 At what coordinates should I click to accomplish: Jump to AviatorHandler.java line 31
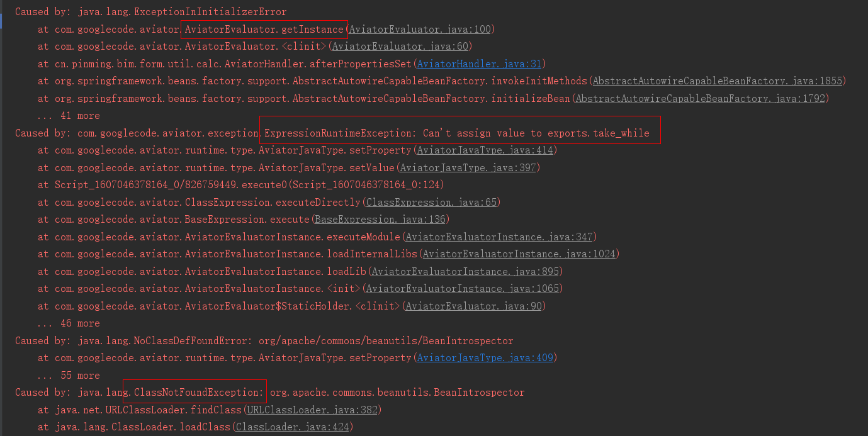480,64
